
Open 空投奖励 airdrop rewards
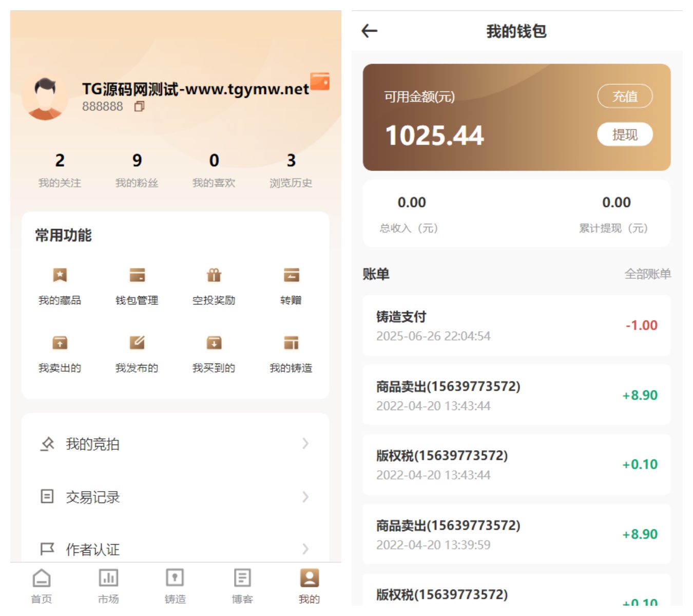click(214, 276)
